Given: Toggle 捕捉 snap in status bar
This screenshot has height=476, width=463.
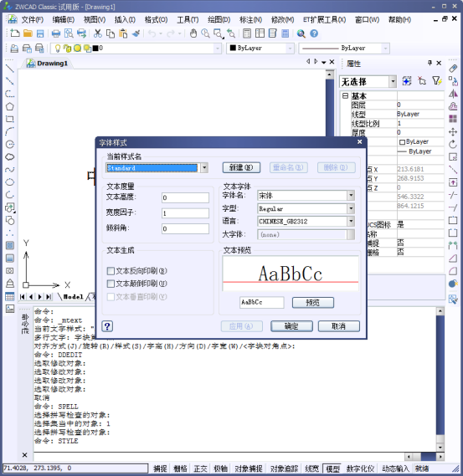Looking at the screenshot, I should pyautogui.click(x=160, y=468).
